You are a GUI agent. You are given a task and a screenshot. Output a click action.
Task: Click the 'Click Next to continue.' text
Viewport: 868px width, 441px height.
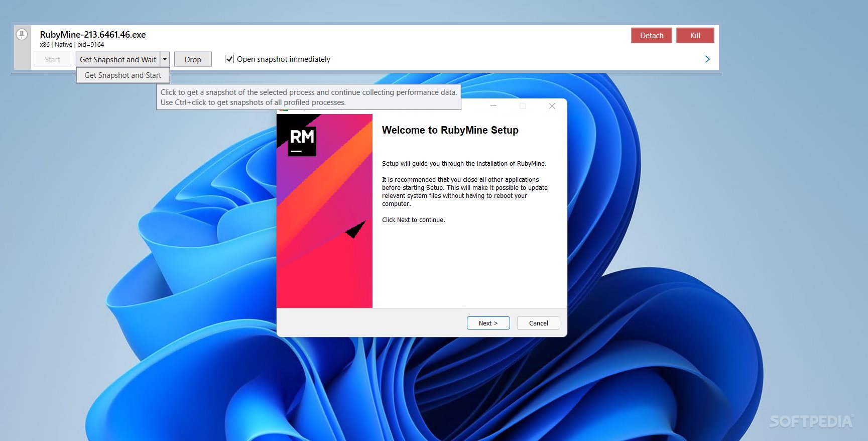click(414, 220)
